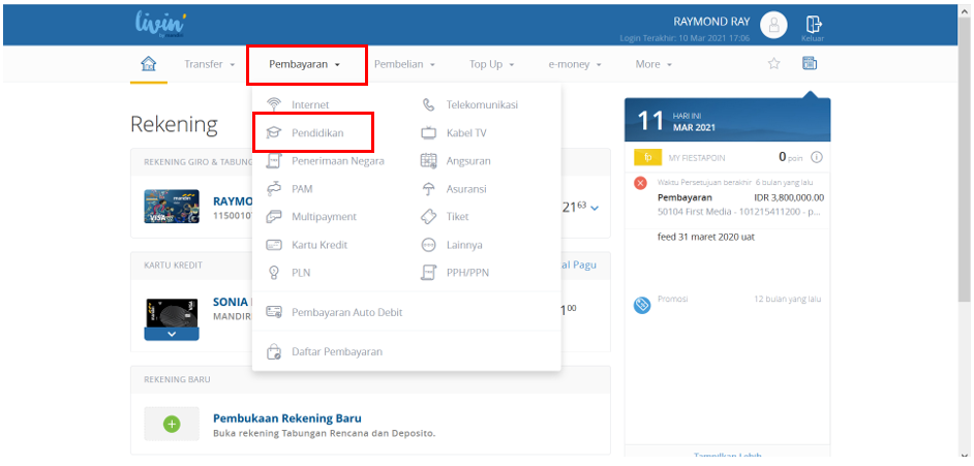Image resolution: width=974 pixels, height=466 pixels.
Task: Click the yellow fp Fiestapoin badge
Action: (x=648, y=158)
